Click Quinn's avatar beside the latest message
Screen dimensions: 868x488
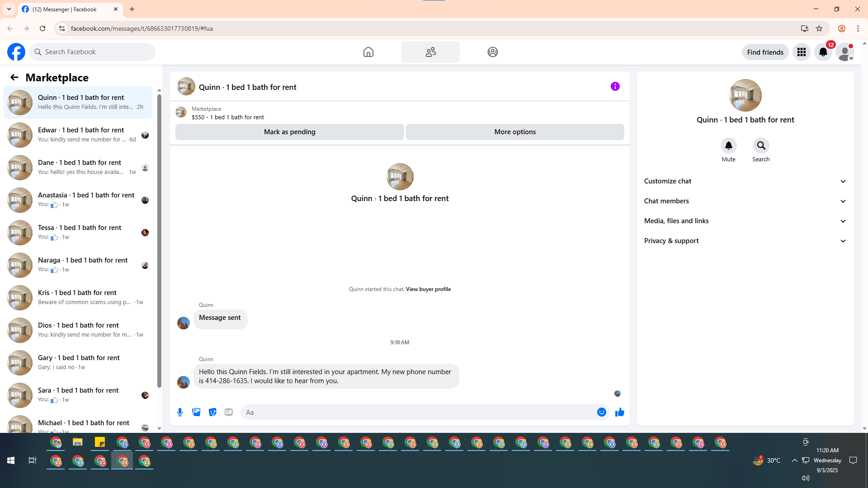(184, 382)
